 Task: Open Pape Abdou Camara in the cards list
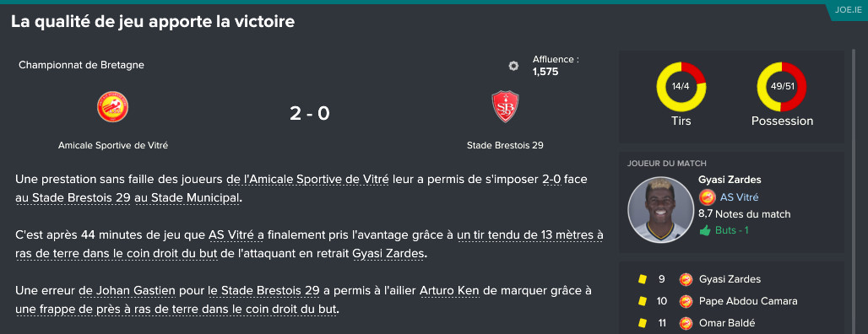click(748, 301)
